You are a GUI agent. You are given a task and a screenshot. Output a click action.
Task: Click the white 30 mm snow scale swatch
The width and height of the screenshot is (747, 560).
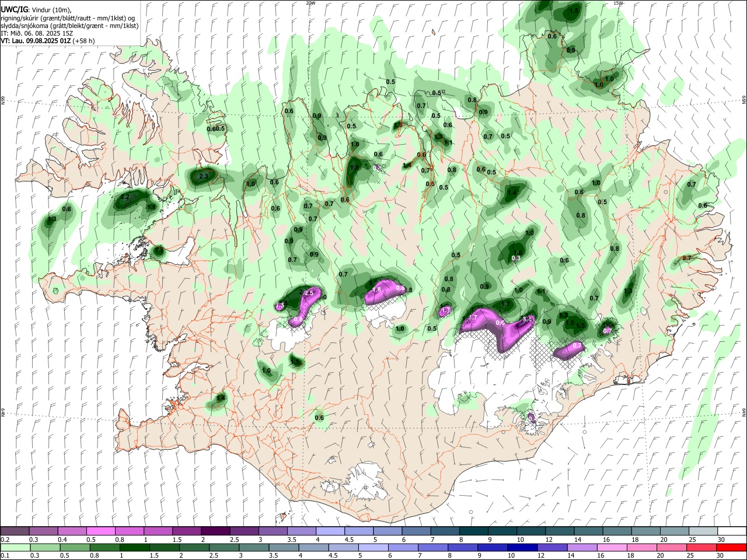tap(732, 531)
